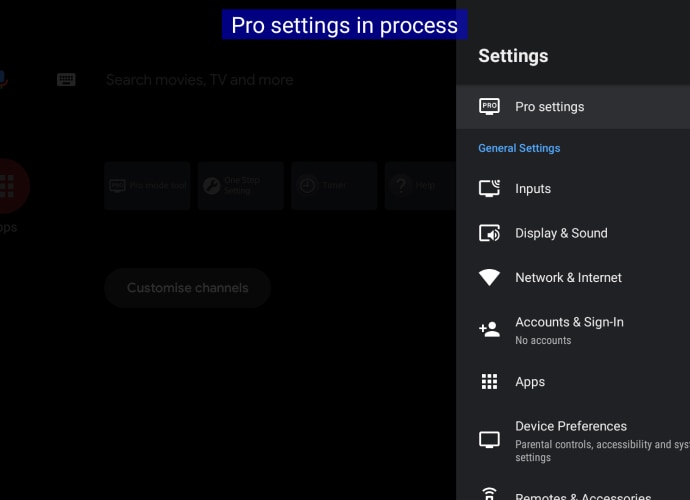Open Apps settings entry
Viewport: 690px width, 500px height.
(x=573, y=382)
